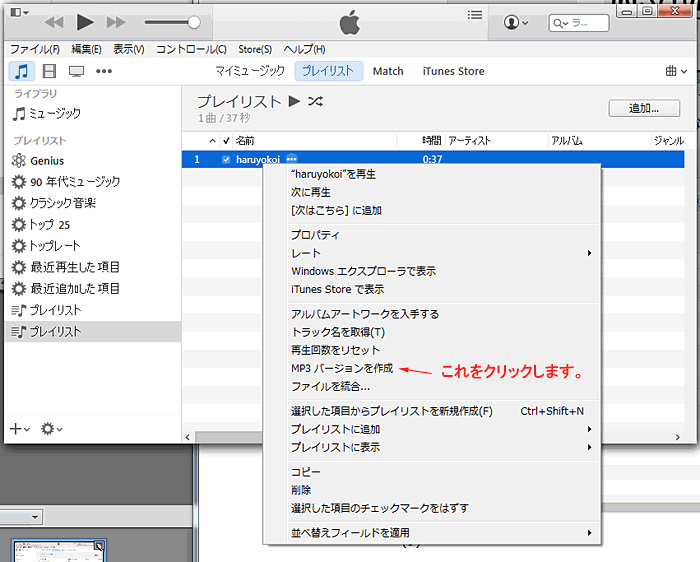This screenshot has height=562, width=700.
Task: Open the Store(S) menu
Action: (255, 49)
